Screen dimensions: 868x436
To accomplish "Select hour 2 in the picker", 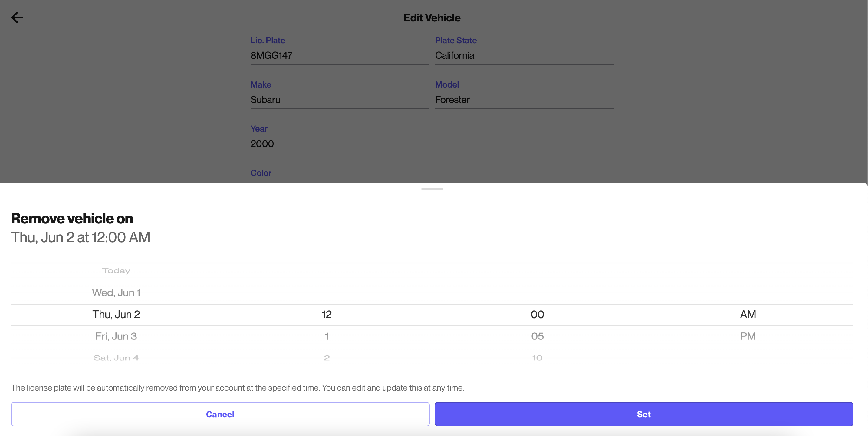I will (327, 358).
